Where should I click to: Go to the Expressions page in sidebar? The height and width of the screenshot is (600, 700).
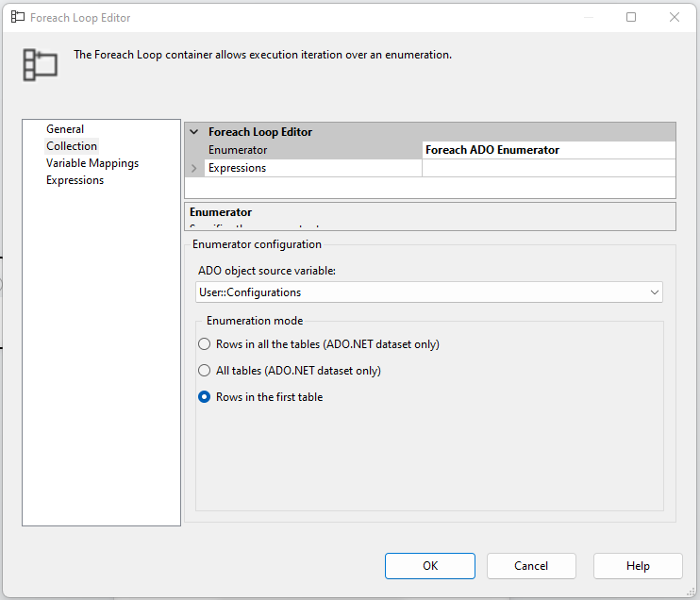[75, 180]
